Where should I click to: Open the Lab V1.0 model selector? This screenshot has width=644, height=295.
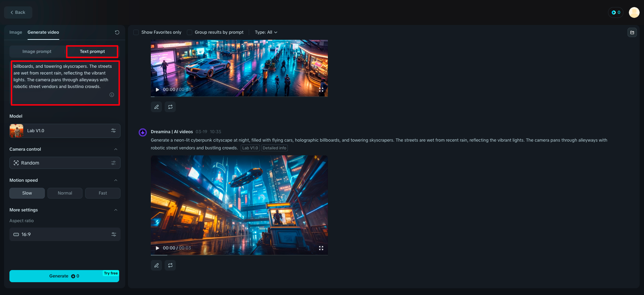[65, 131]
